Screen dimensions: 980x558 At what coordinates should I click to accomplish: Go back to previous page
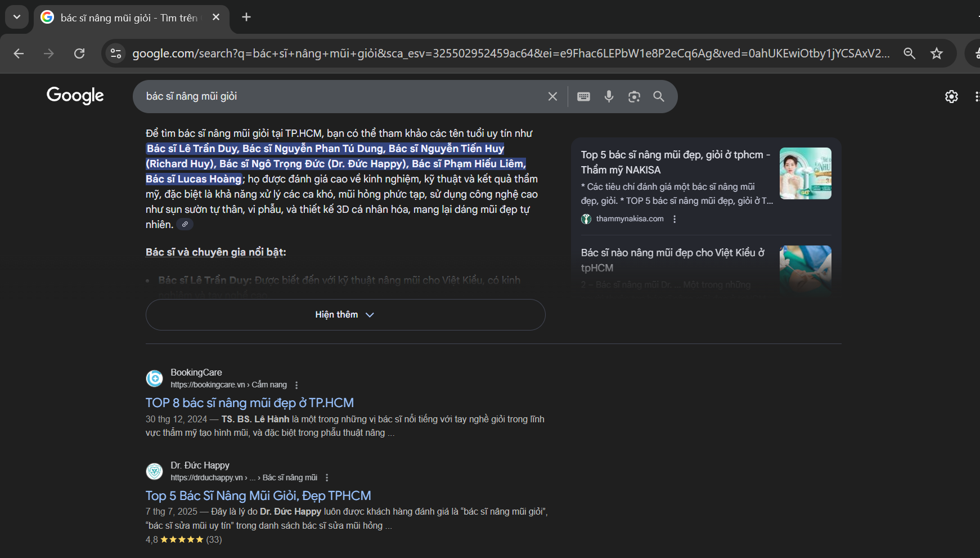pyautogui.click(x=19, y=53)
